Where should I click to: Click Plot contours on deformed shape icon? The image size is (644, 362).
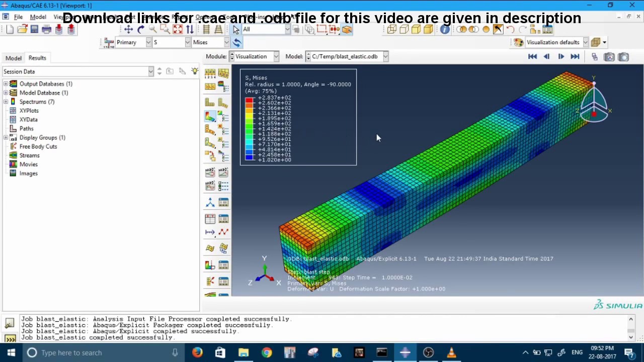click(x=210, y=116)
